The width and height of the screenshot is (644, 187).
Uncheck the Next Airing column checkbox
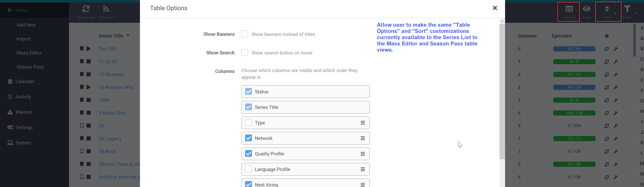click(248, 184)
